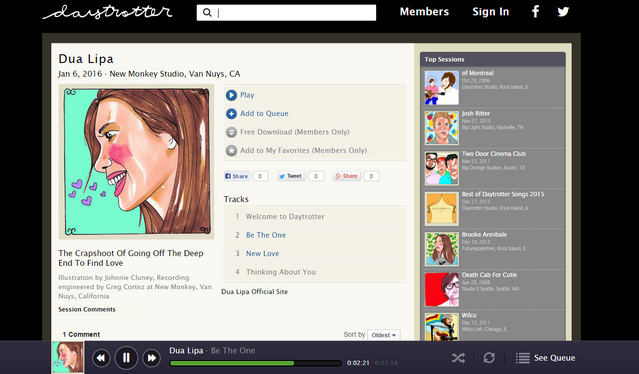The image size is (639, 374).
Task: Open Death Cab For Cutie thumbnail
Action: (x=441, y=290)
